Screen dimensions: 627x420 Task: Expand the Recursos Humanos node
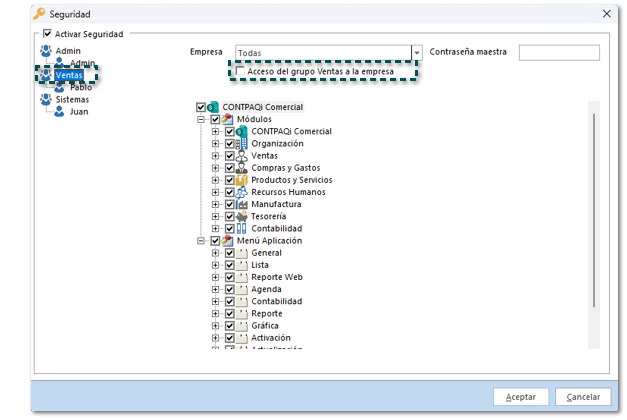pos(215,192)
